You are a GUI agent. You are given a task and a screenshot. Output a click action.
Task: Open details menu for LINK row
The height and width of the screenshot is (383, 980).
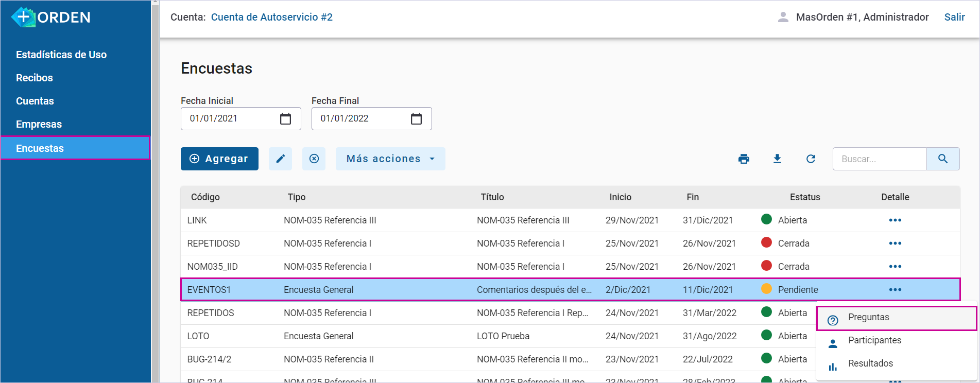(x=895, y=220)
